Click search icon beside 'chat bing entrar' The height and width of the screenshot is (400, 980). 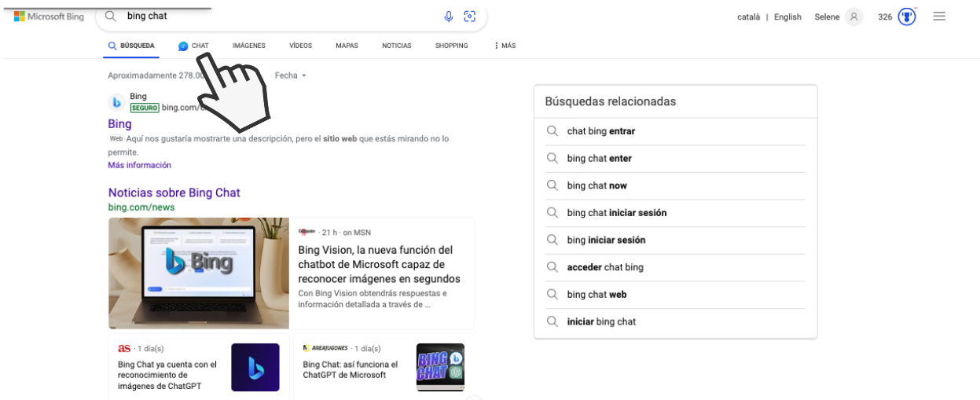tap(552, 131)
